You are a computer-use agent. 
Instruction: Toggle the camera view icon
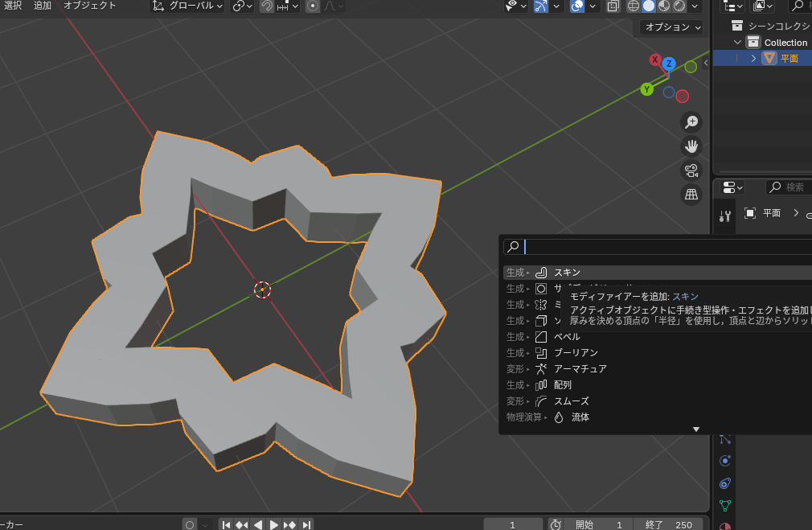(691, 171)
